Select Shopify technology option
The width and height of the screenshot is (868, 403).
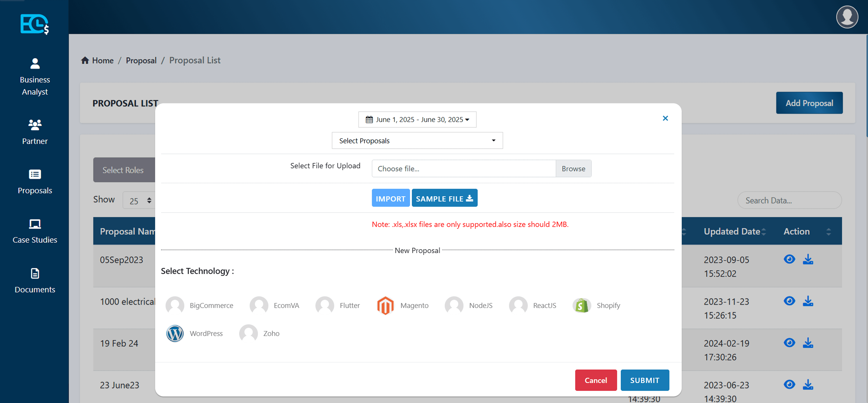[596, 305]
